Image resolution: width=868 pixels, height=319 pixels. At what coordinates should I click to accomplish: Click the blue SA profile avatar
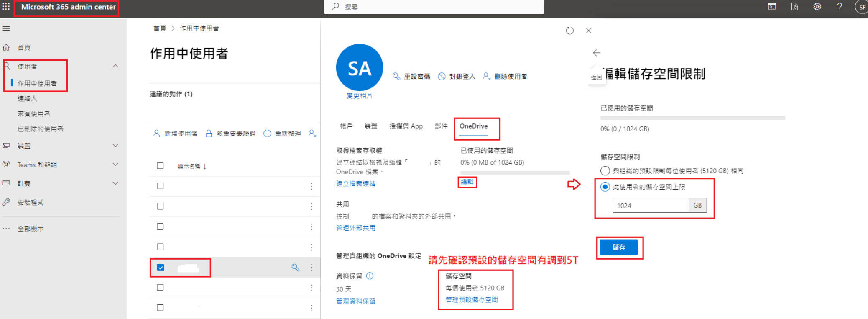(360, 67)
